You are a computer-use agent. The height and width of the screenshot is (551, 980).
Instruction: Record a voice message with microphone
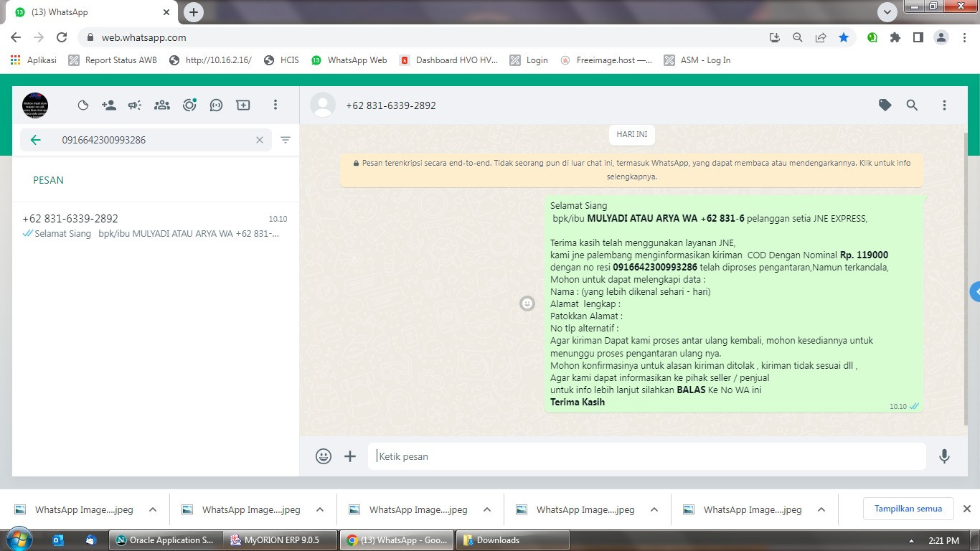[944, 456]
